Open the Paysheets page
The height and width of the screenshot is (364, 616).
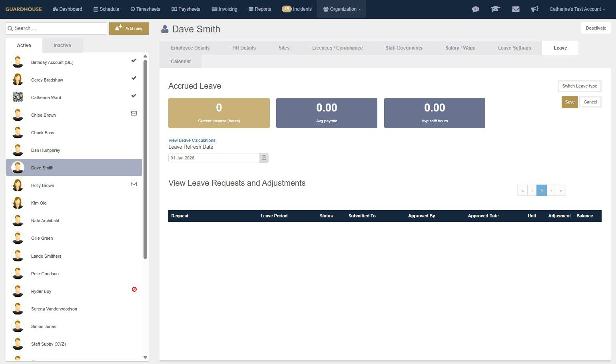pyautogui.click(x=186, y=9)
